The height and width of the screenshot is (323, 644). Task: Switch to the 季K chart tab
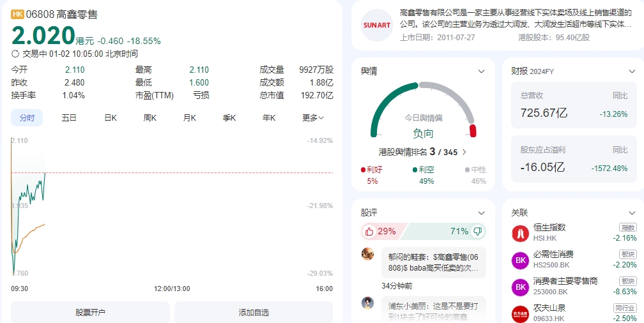(229, 118)
